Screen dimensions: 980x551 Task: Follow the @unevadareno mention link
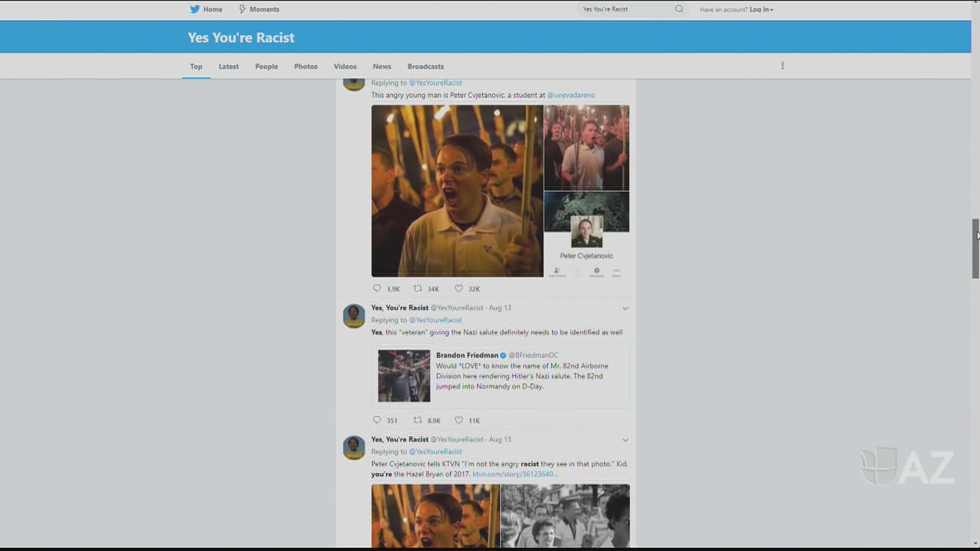coord(570,95)
